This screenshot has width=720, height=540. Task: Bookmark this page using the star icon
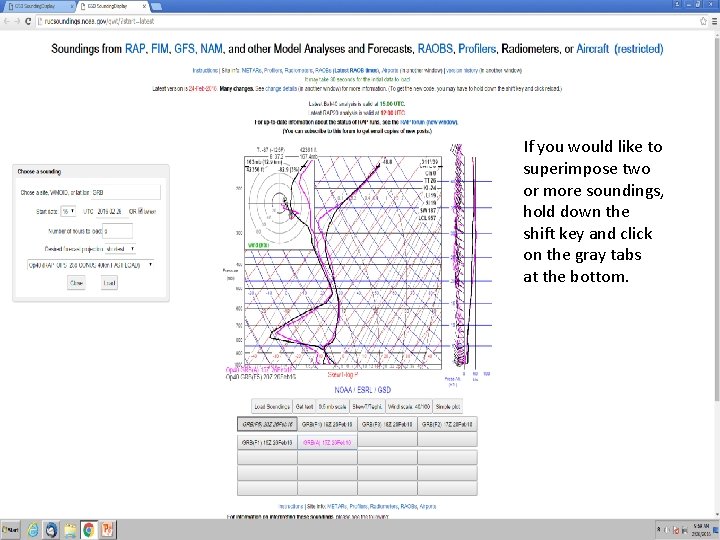click(703, 21)
